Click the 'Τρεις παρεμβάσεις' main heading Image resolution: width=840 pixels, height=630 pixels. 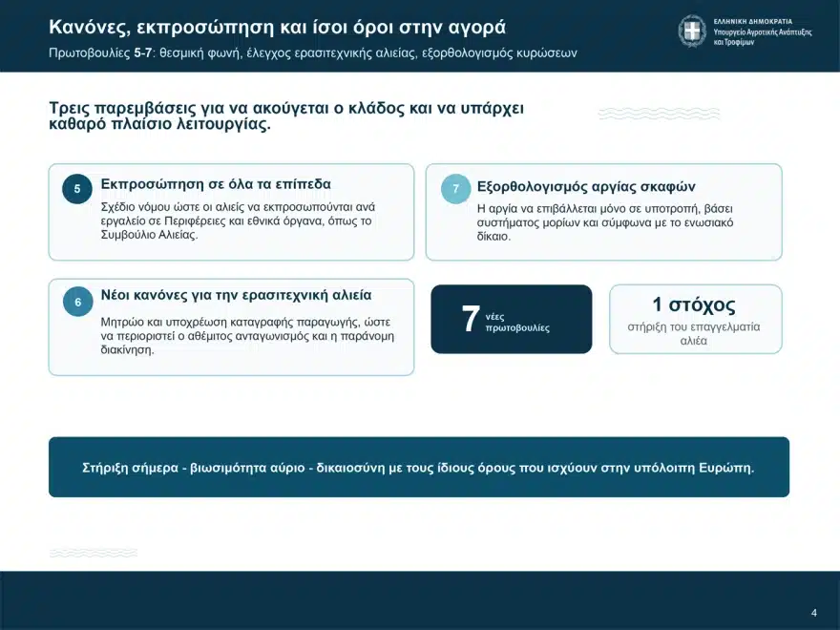pyautogui.click(x=286, y=115)
